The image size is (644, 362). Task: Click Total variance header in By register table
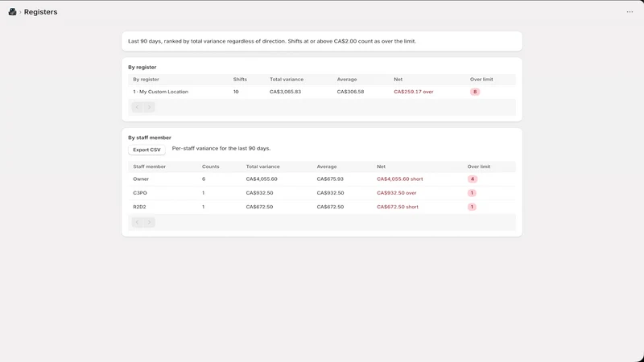coord(287,79)
